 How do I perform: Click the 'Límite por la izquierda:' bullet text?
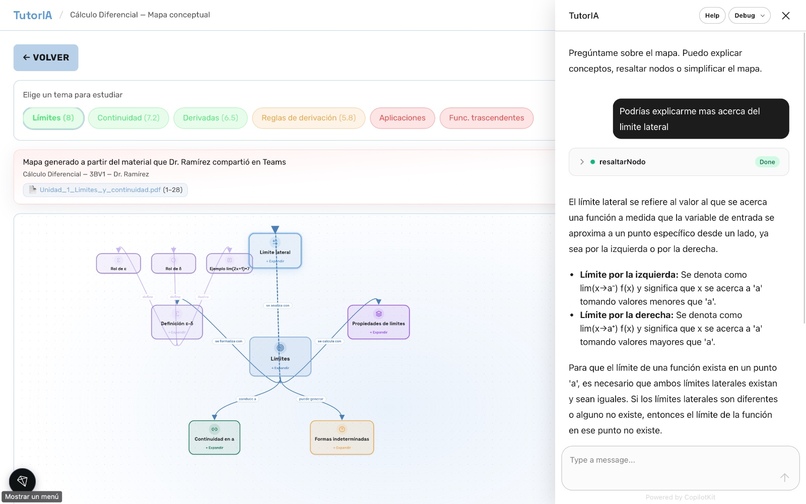[x=629, y=275]
